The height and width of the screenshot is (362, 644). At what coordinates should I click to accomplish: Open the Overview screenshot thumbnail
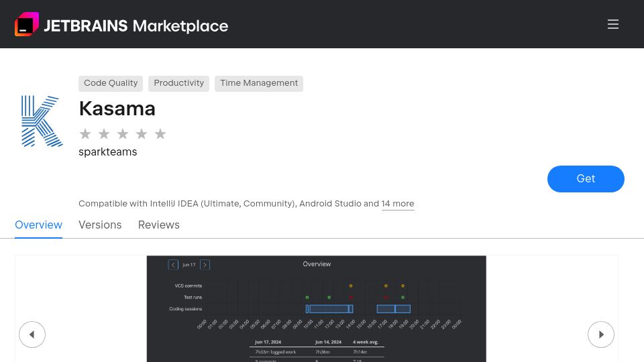point(316,308)
